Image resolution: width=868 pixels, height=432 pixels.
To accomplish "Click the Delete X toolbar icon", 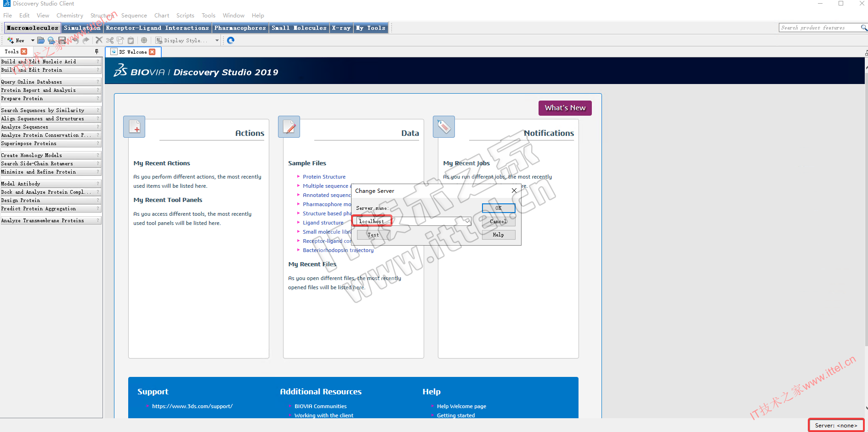I will (x=99, y=40).
